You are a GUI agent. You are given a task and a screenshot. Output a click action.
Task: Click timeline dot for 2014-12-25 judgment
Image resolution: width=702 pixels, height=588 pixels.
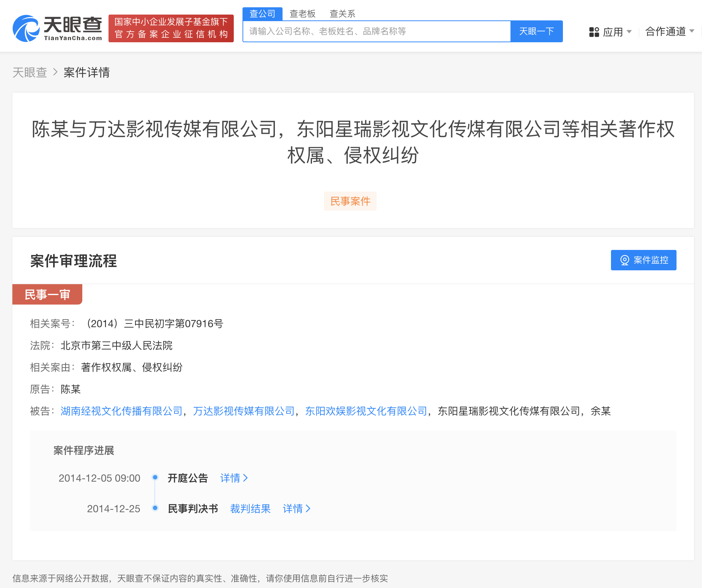click(155, 508)
